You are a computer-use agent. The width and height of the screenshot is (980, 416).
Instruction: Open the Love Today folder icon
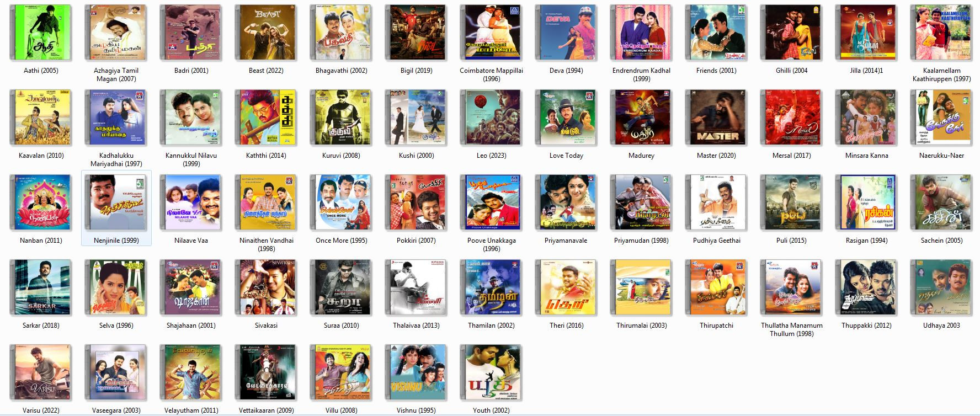point(566,118)
